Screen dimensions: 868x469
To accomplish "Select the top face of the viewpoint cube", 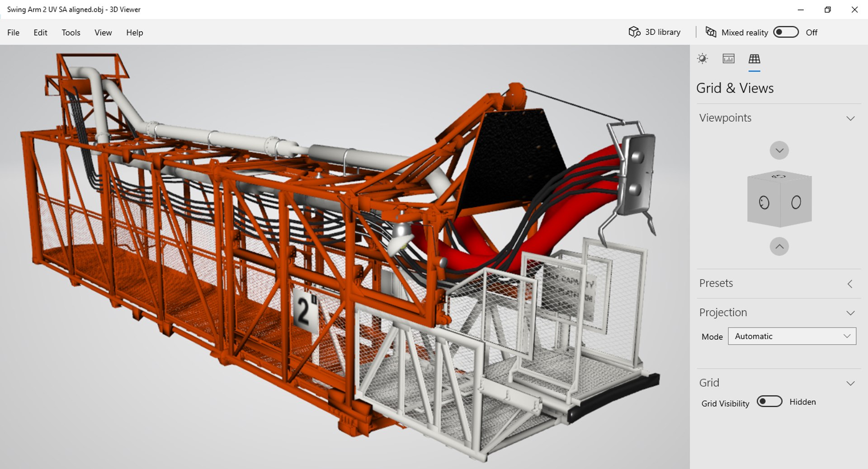I will pos(778,176).
